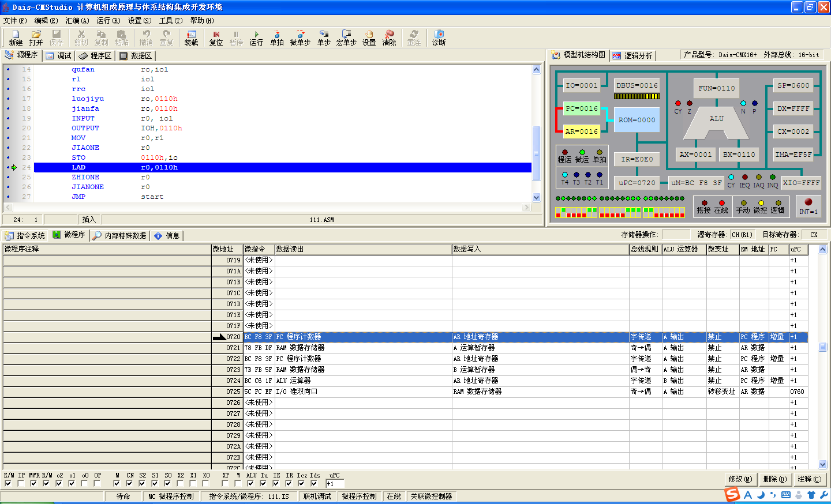Toggle the MWR checkbox
Screen dimensions: 831x504
click(33, 483)
